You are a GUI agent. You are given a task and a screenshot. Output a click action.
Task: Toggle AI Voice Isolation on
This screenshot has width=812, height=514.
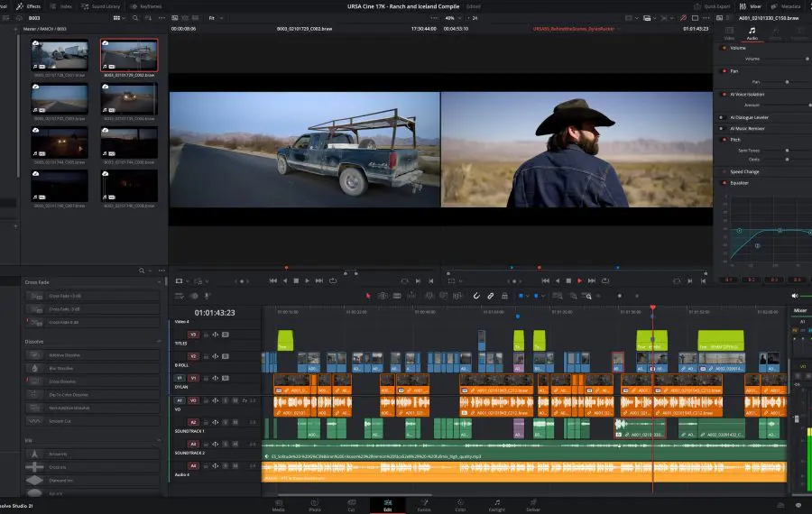coord(724,94)
